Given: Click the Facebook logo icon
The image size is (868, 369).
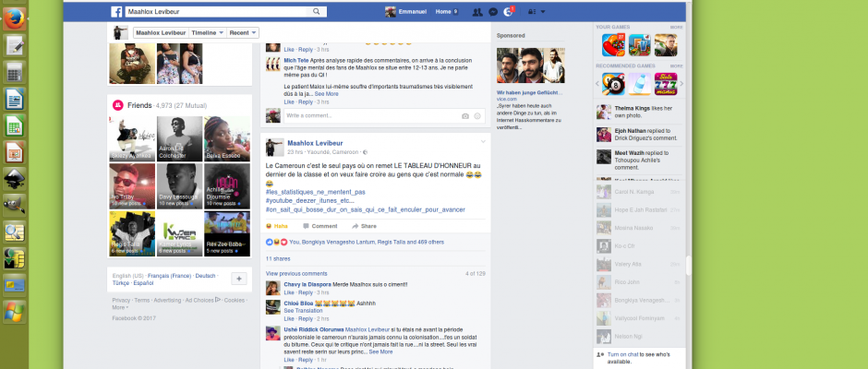Looking at the screenshot, I should pyautogui.click(x=117, y=11).
